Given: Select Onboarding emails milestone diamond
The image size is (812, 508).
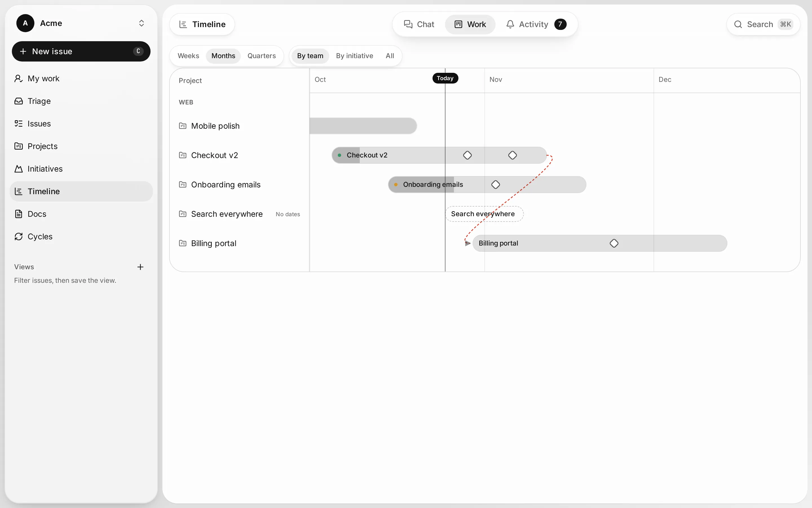Looking at the screenshot, I should click(496, 185).
